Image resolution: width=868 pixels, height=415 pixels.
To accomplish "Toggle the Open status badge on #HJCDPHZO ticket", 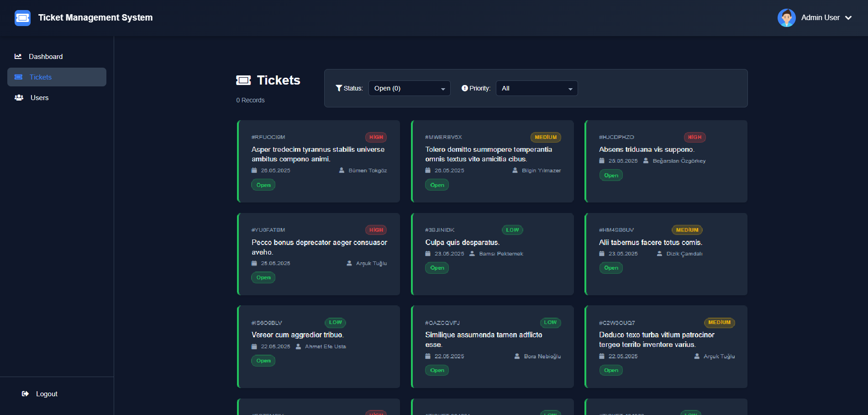I will click(611, 175).
